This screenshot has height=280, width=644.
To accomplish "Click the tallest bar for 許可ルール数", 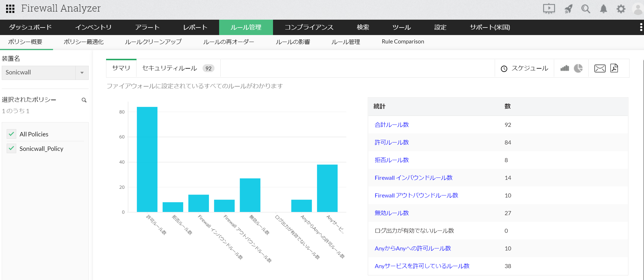I will [147, 159].
